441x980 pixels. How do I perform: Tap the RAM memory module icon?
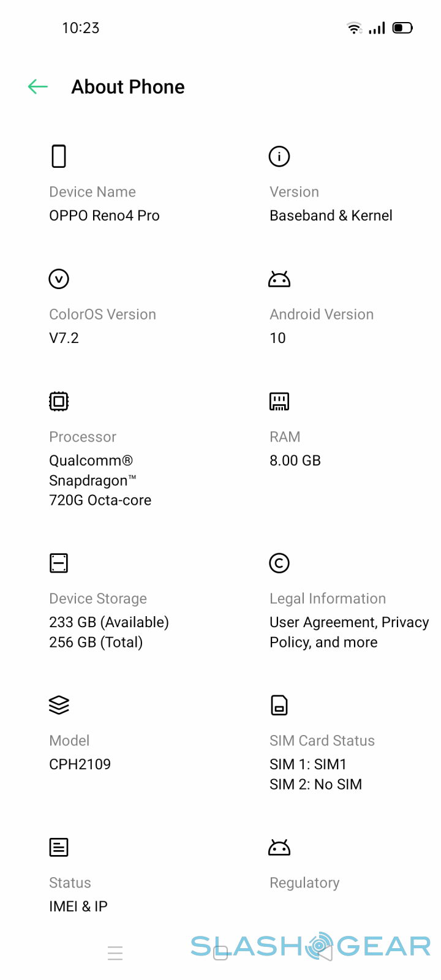279,401
